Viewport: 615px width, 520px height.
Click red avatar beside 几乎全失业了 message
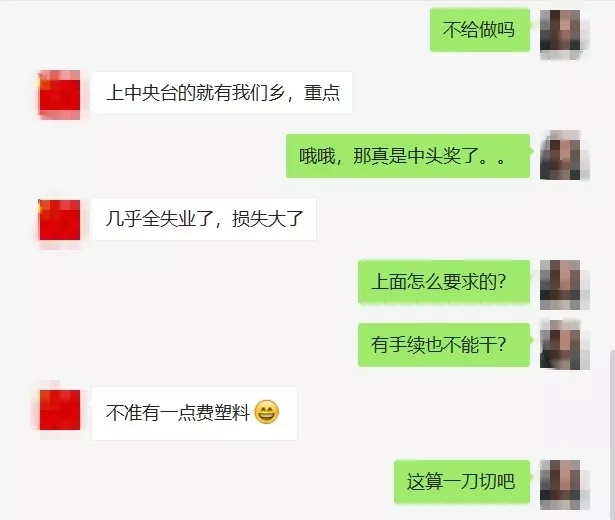tap(60, 220)
